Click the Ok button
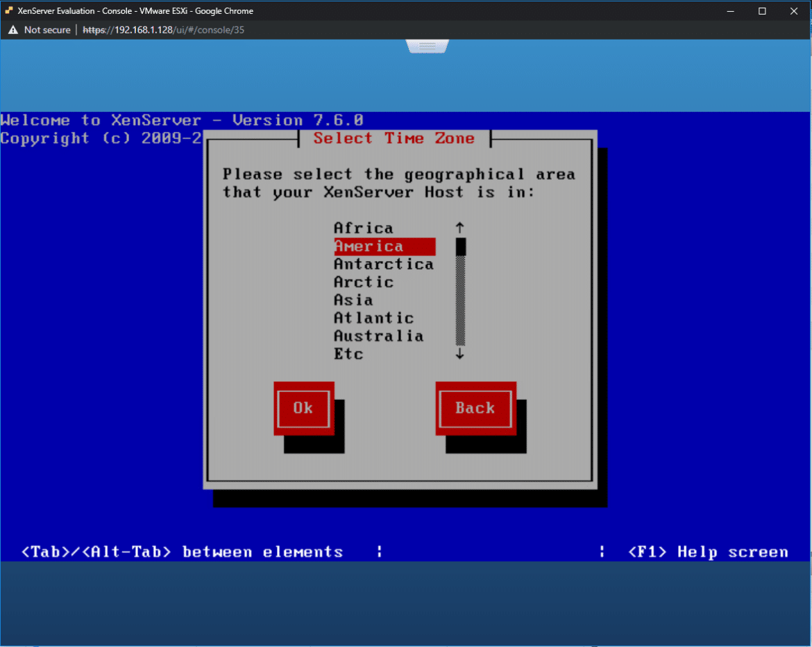 pos(304,408)
